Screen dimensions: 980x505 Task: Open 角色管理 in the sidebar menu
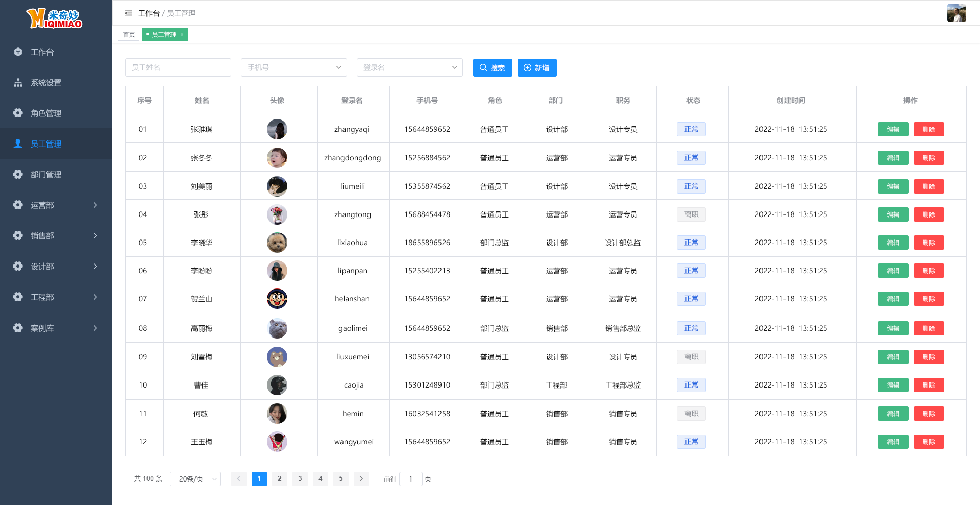56,113
